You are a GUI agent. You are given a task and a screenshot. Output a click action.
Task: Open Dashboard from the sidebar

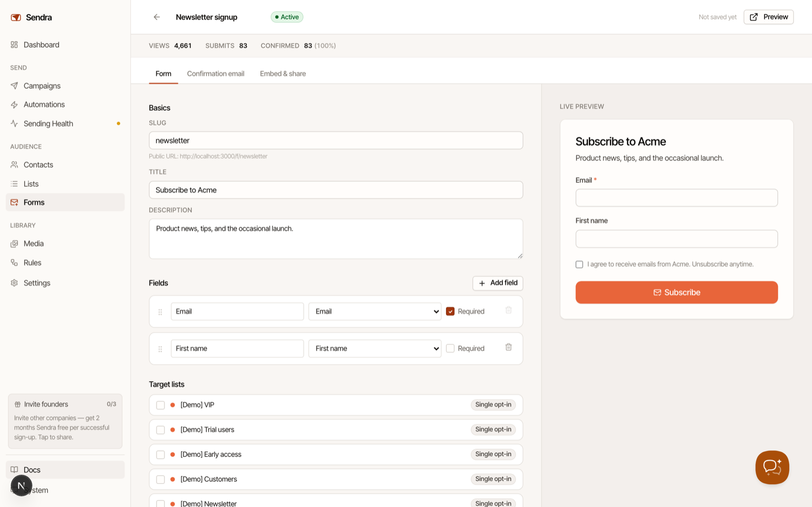(x=65, y=45)
